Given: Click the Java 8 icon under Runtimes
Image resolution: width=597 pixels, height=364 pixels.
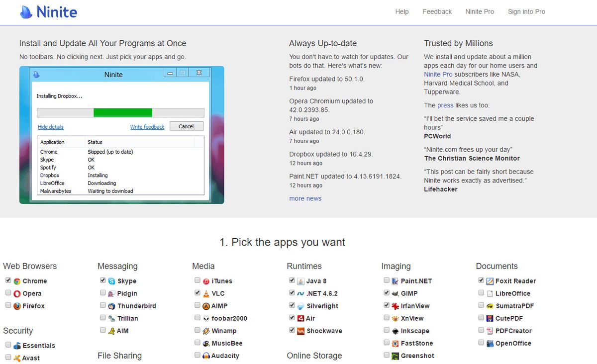Looking at the screenshot, I should tap(301, 280).
